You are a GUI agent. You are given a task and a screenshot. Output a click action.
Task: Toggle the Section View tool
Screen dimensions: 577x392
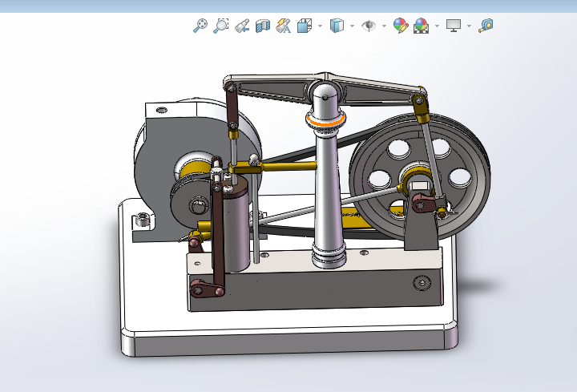(263, 26)
